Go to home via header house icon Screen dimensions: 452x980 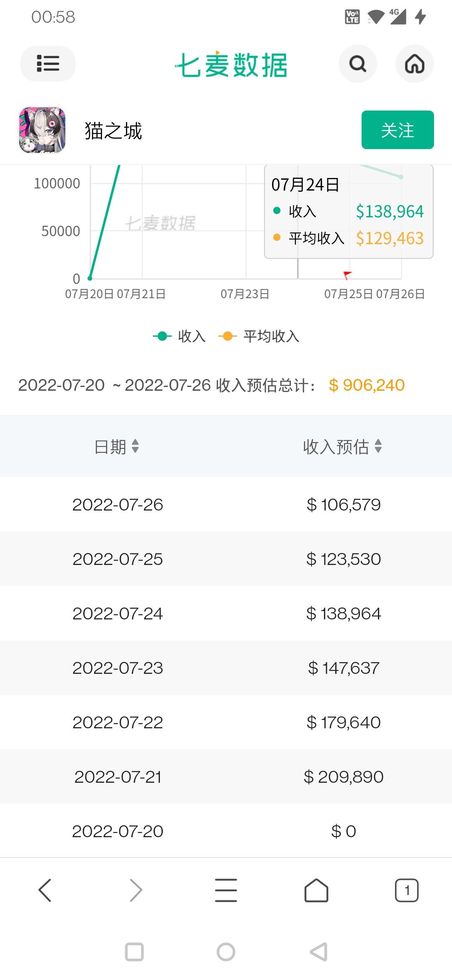pos(415,64)
